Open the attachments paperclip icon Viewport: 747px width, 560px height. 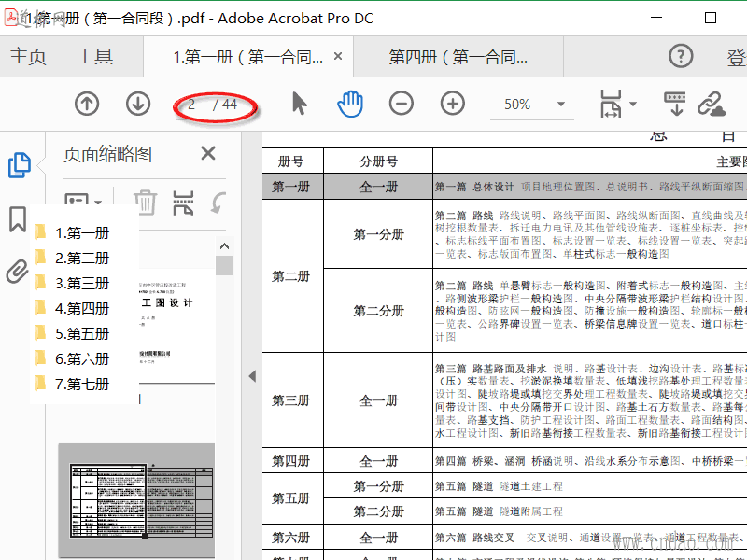(17, 273)
